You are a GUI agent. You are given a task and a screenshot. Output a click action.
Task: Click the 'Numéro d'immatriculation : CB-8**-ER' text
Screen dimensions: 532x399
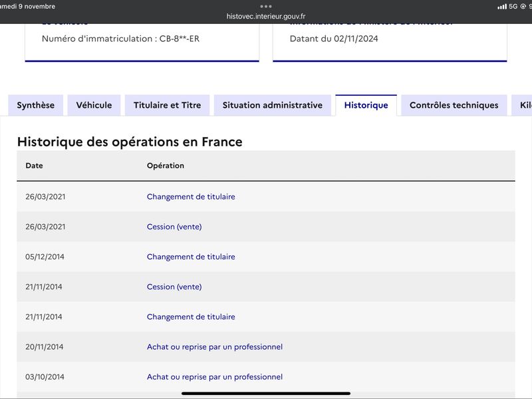pyautogui.click(x=120, y=39)
